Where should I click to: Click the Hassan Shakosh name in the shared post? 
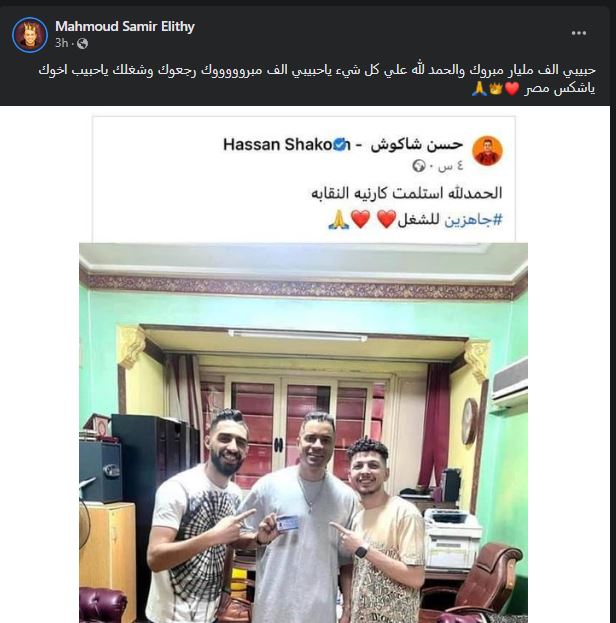(x=343, y=145)
